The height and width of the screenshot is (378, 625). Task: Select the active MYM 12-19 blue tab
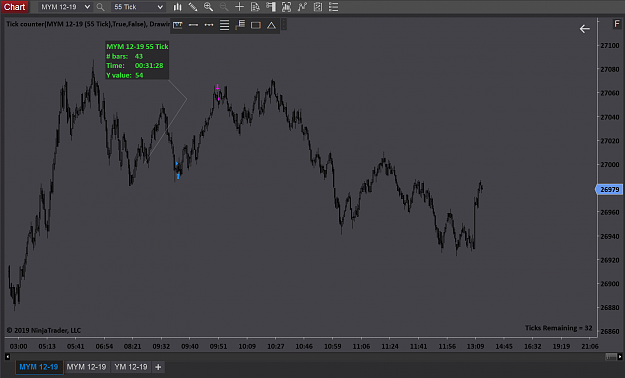[39, 367]
